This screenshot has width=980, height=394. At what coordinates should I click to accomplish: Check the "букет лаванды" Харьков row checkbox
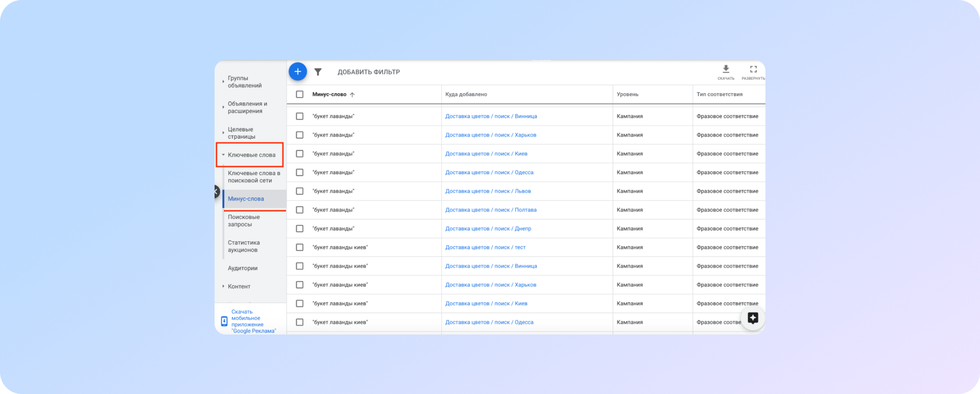point(299,135)
